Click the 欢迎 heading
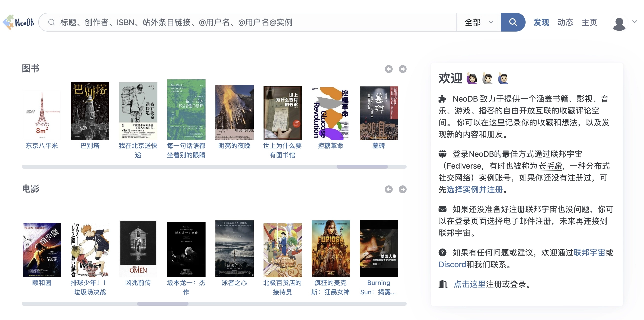This screenshot has height=320, width=644. point(450,78)
